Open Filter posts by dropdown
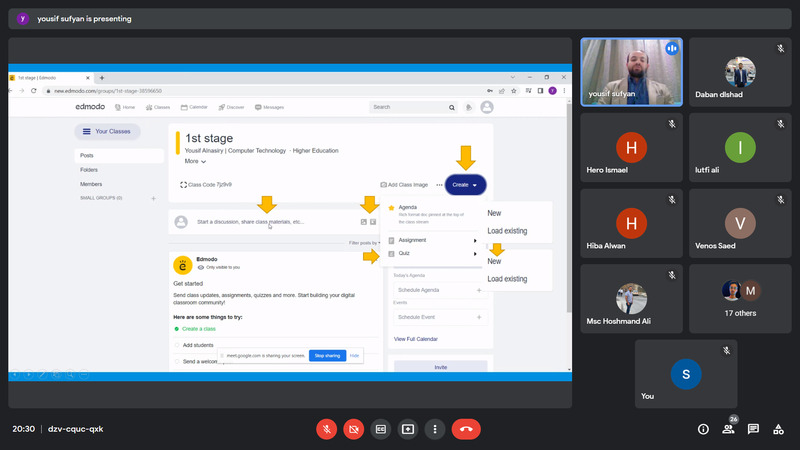800x450 pixels. [x=364, y=243]
